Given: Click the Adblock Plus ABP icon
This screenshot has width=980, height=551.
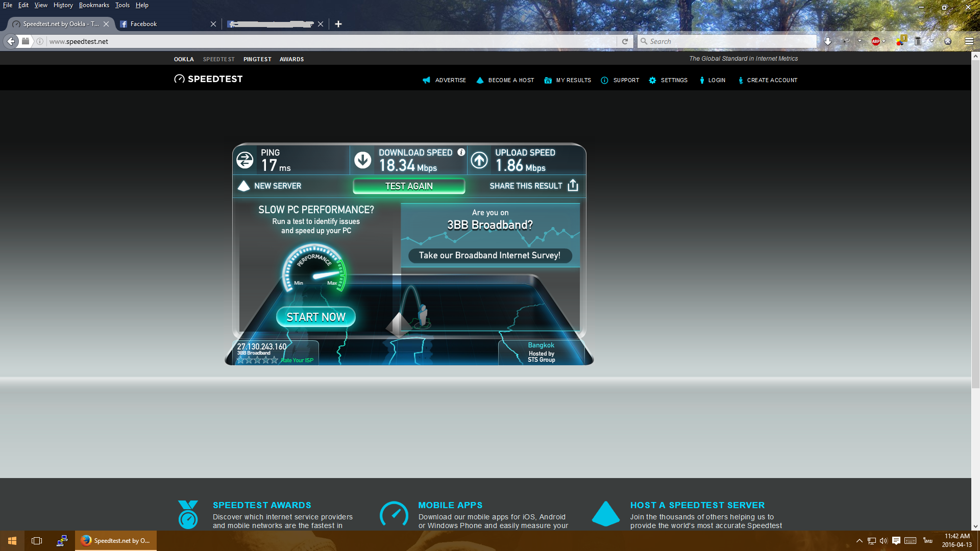Looking at the screenshot, I should click(x=876, y=41).
